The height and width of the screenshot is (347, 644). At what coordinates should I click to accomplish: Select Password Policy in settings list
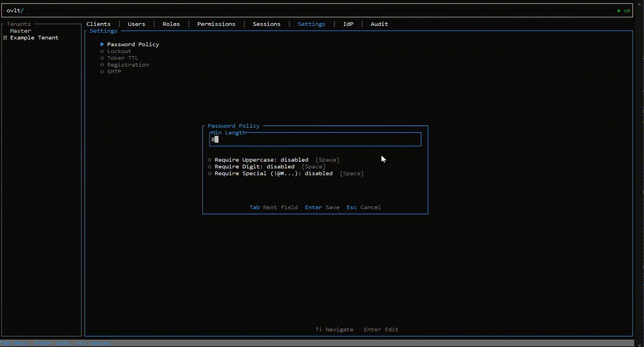click(x=133, y=44)
